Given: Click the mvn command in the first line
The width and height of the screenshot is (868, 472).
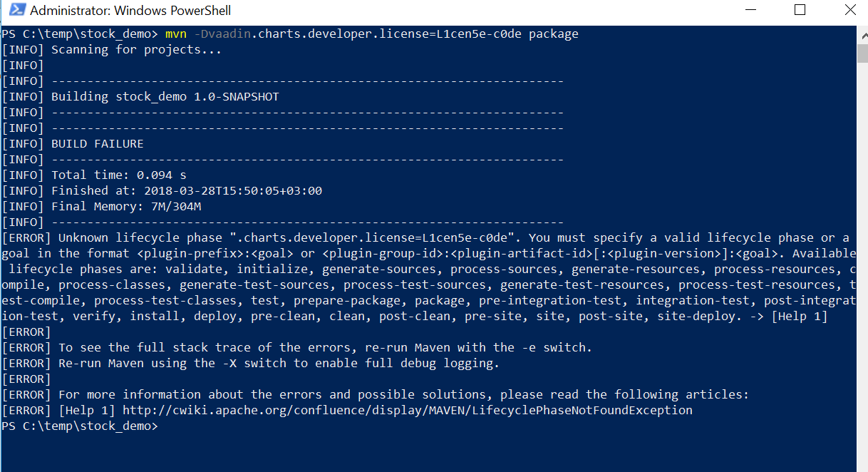Looking at the screenshot, I should point(176,34).
